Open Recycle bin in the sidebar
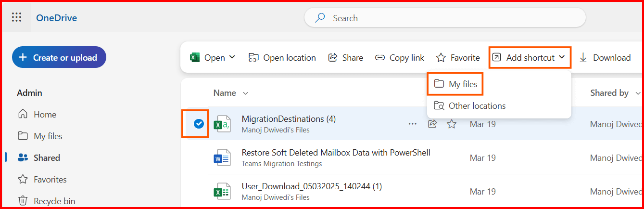The height and width of the screenshot is (209, 644). pyautogui.click(x=46, y=201)
